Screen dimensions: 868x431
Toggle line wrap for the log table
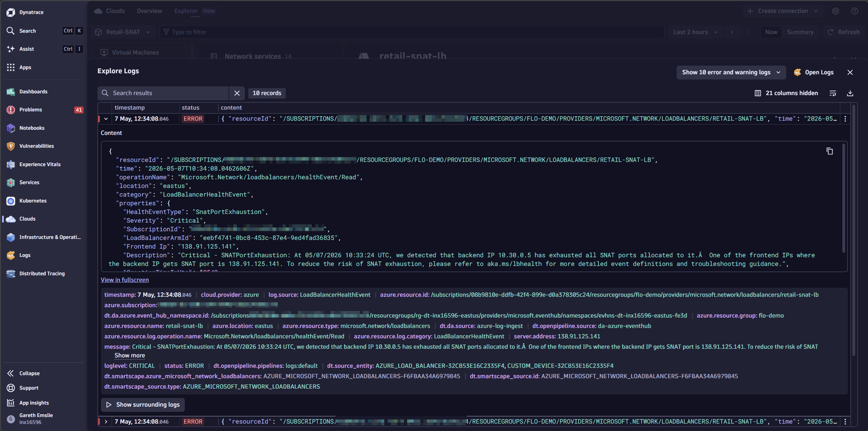(833, 93)
